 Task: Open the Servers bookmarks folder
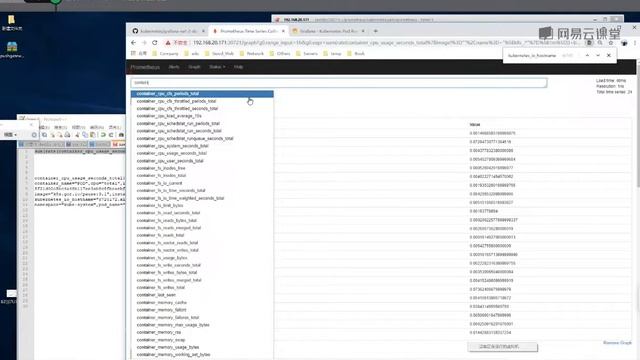[307, 53]
